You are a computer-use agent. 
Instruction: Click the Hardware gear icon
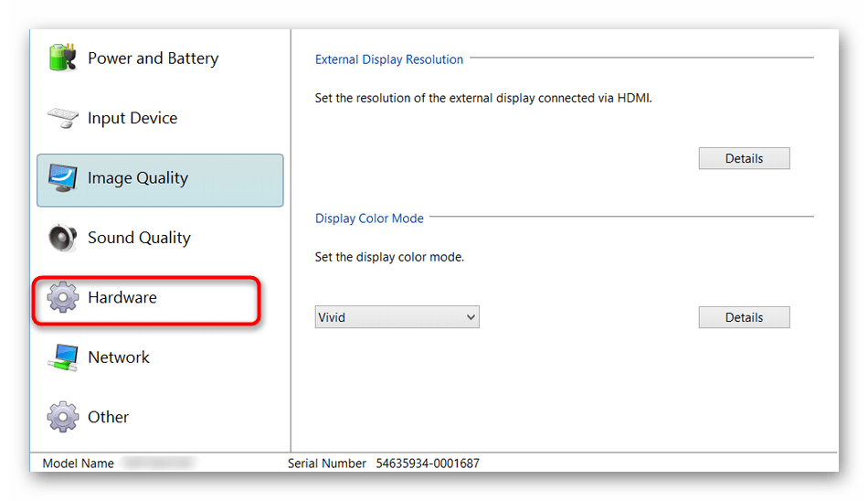63,298
